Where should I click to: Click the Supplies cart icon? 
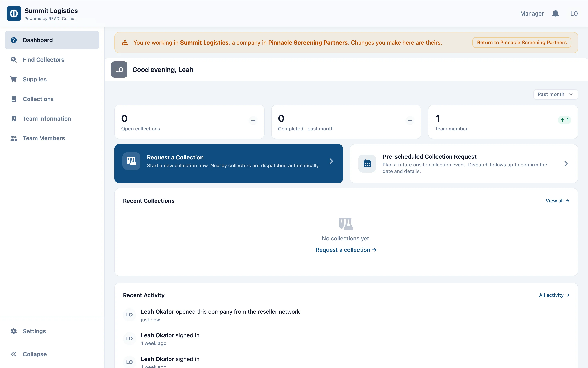pos(14,79)
